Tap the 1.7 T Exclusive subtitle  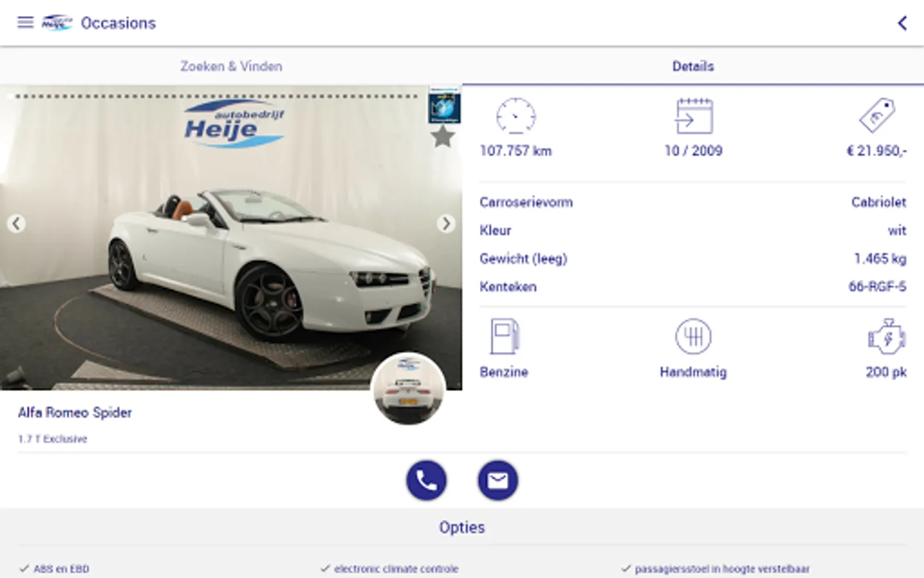tap(53, 439)
